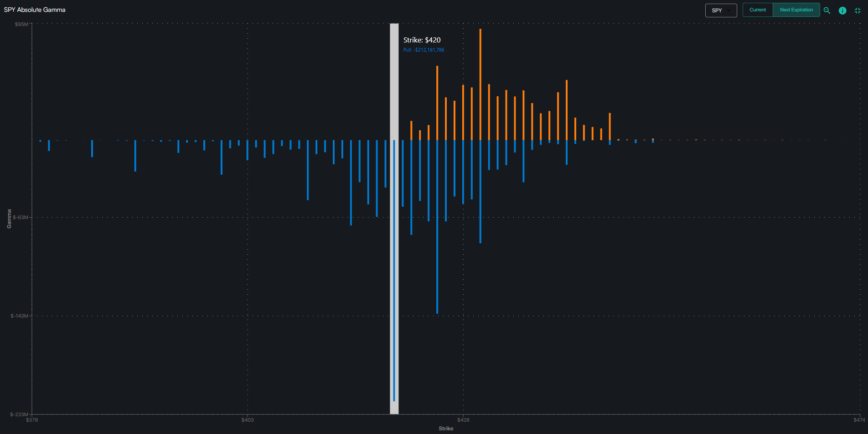Click the $428 strike axis label
The width and height of the screenshot is (868, 434).
tap(463, 420)
